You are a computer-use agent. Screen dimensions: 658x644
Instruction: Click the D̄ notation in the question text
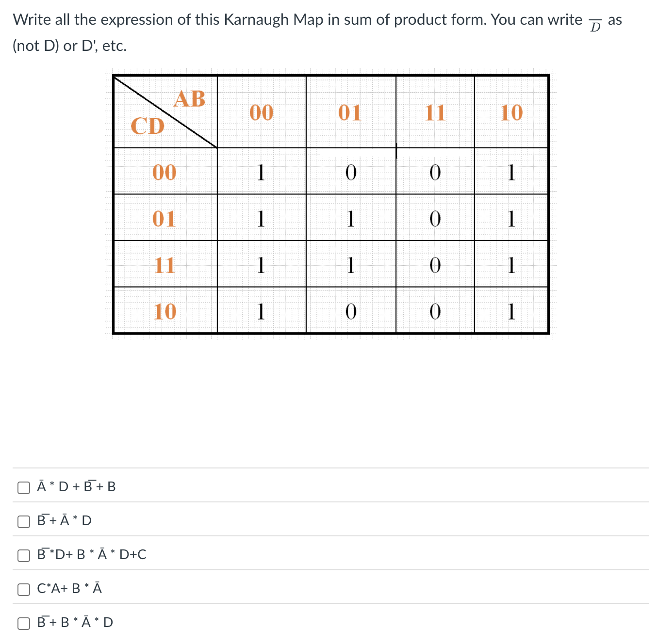point(594,25)
